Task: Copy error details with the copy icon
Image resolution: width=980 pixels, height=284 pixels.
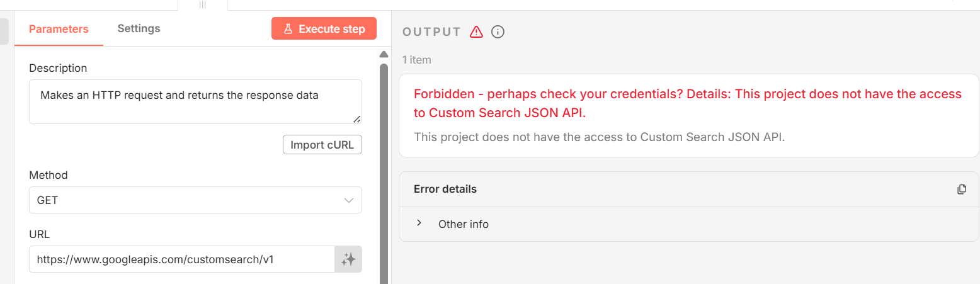Action: pyautogui.click(x=961, y=189)
